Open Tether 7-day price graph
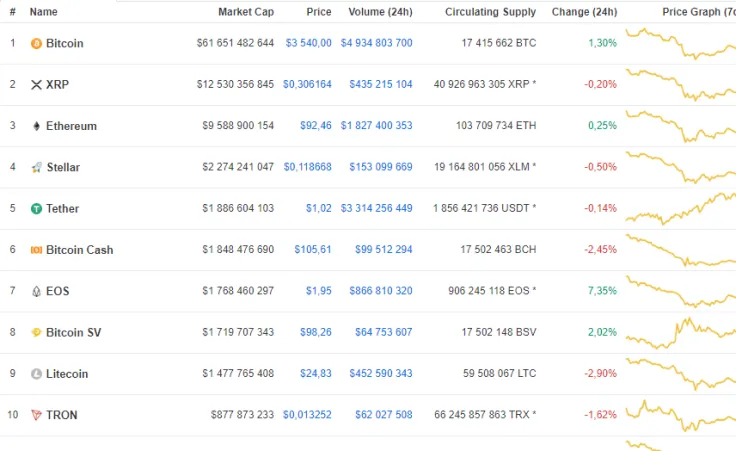736x451 pixels. click(x=681, y=209)
